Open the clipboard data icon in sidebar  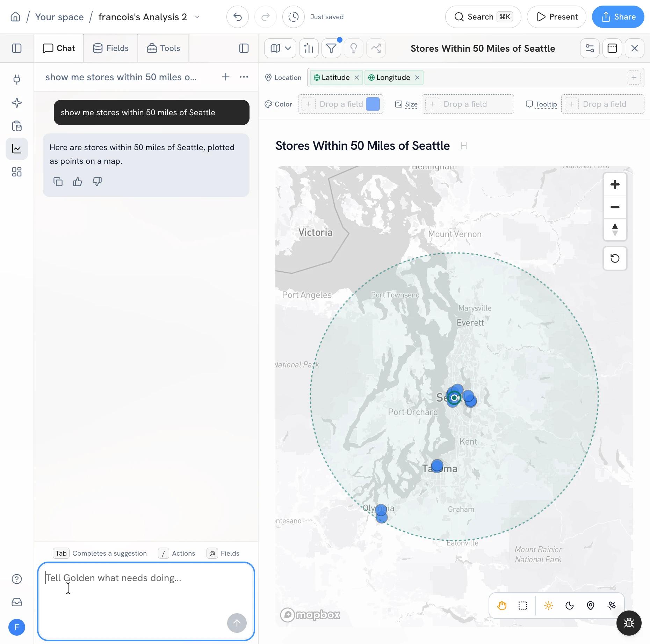click(17, 126)
